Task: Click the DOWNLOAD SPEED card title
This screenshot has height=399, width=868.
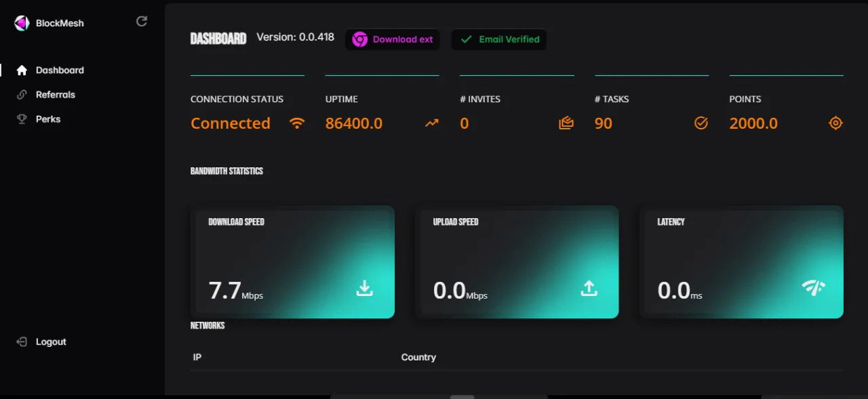Action: click(x=236, y=222)
